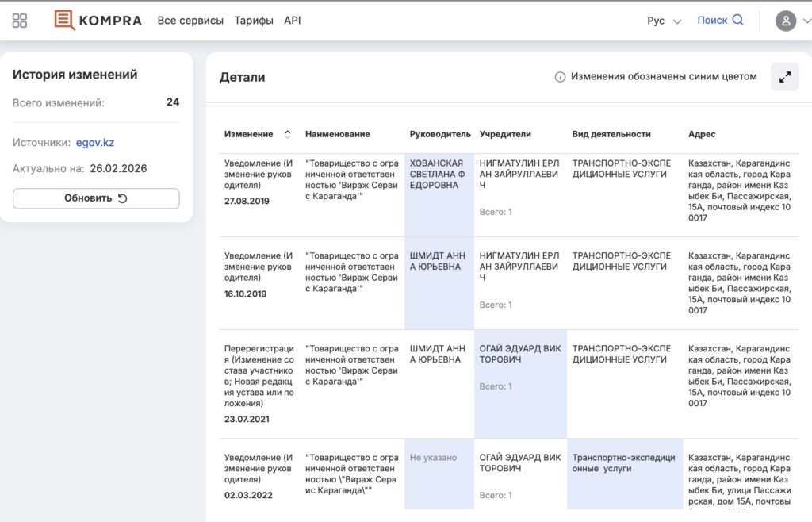This screenshot has width=812, height=522.
Task: Go to Тарифы page
Action: [254, 21]
